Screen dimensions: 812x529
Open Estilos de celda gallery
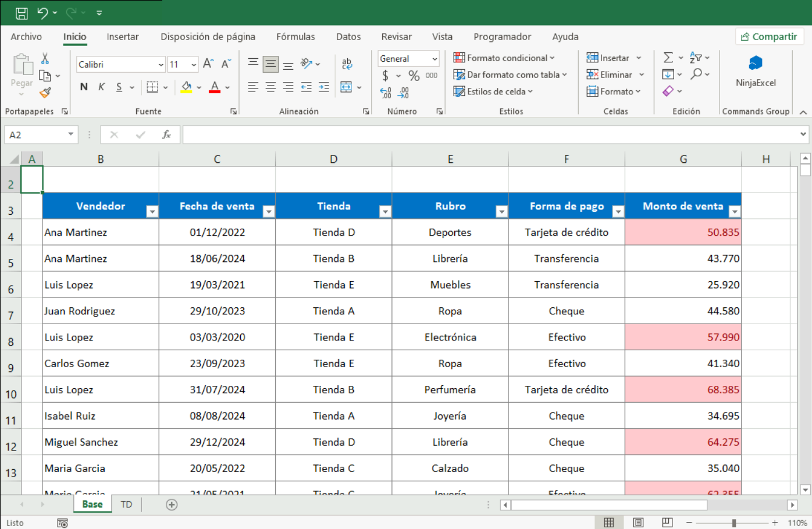click(493, 91)
